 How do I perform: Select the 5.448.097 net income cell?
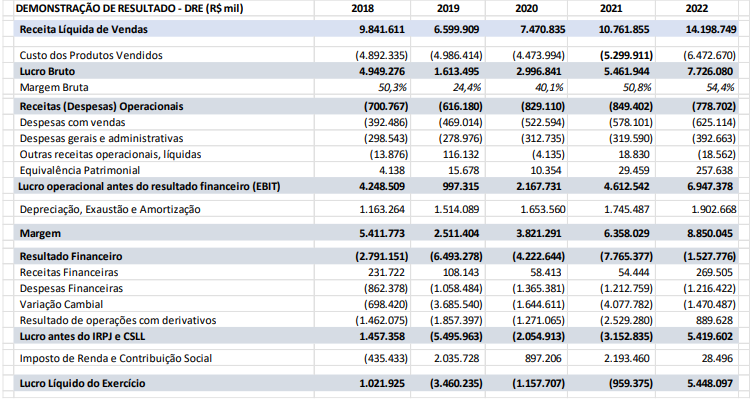(x=711, y=383)
